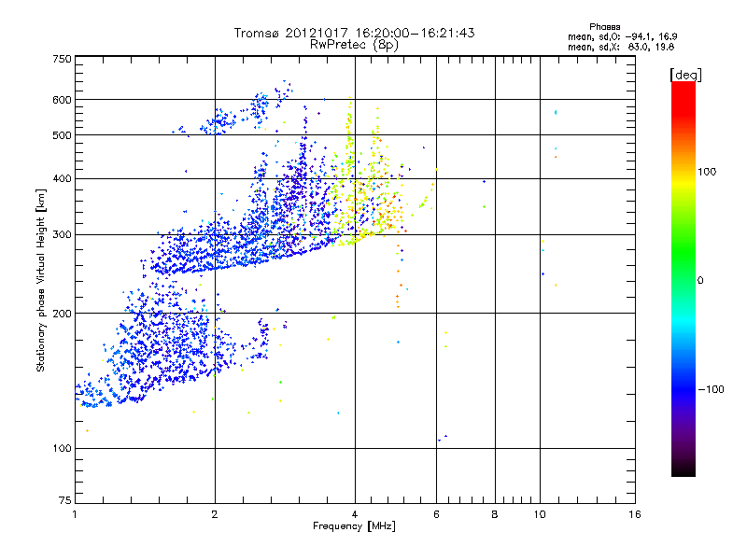Click the x-axis tick label '10'
Screen dimensions: 747x560
[540, 514]
